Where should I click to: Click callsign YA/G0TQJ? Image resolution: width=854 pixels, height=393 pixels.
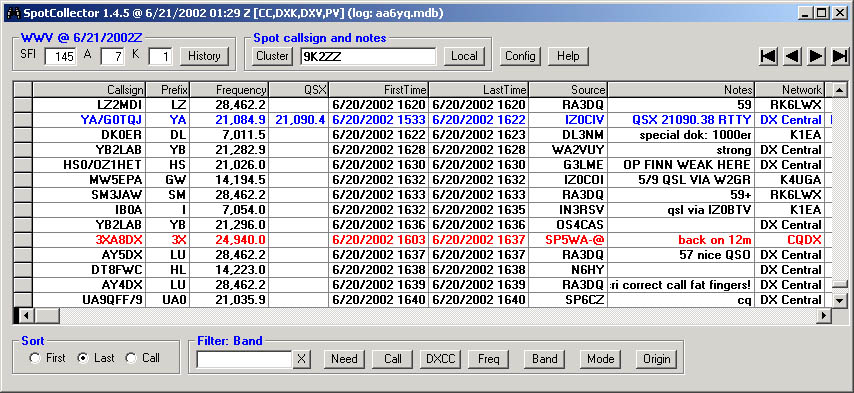tap(112, 120)
